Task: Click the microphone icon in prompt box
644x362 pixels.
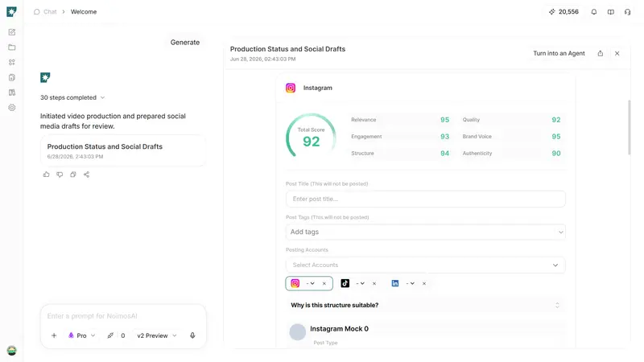Action: pyautogui.click(x=192, y=335)
